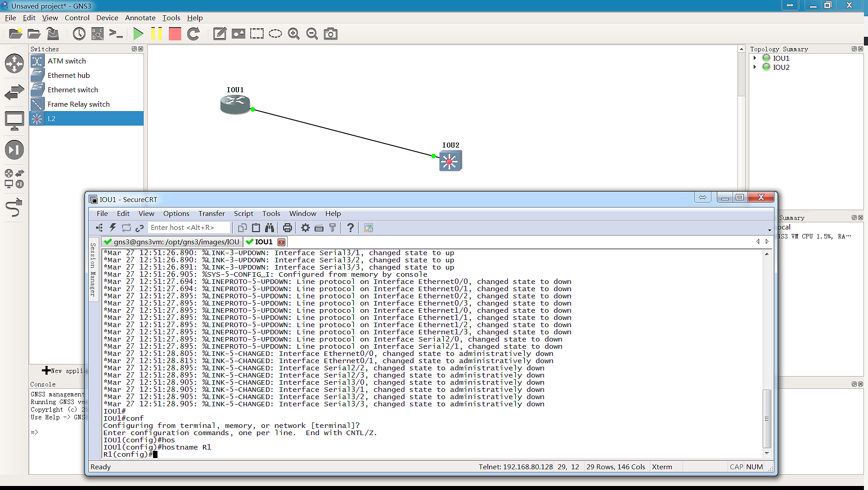Expand IOU1 in Topology Summary
868x490 pixels.
[x=755, y=58]
